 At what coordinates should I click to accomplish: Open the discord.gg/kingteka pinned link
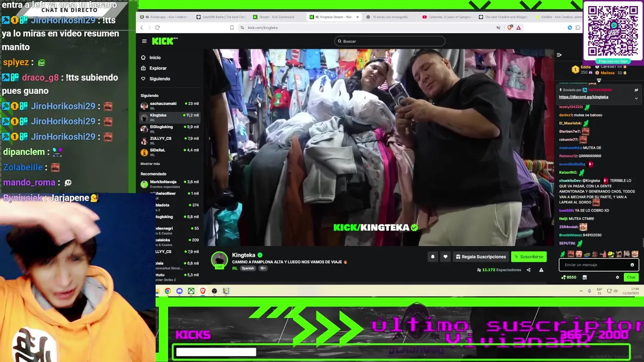coord(583,97)
